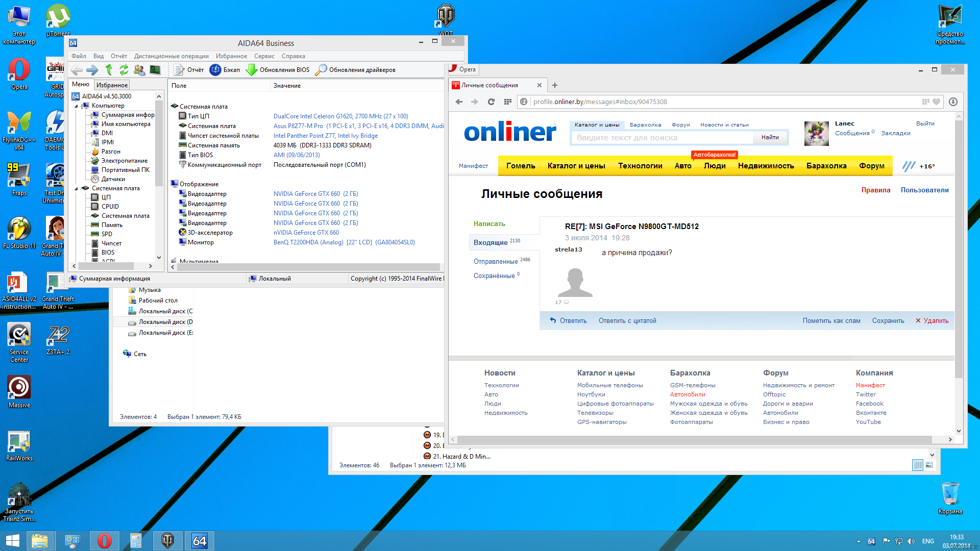Click Ответить с цитатой link
This screenshot has height=551, width=980.
point(627,321)
